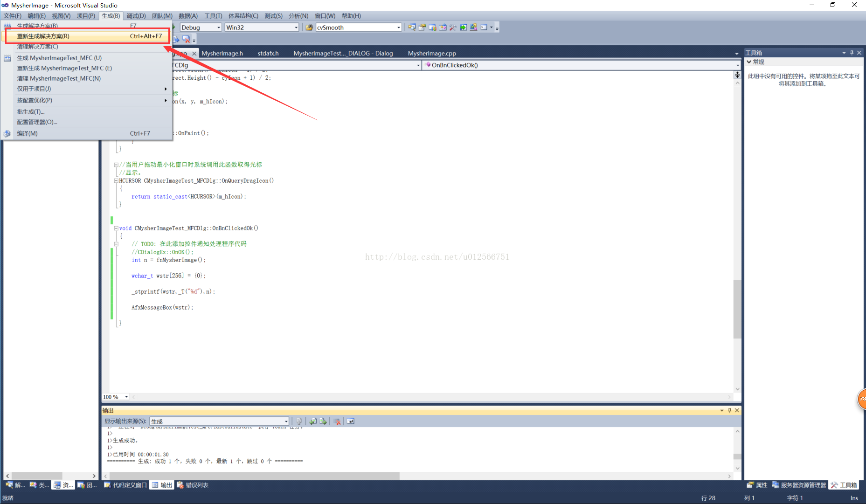Expand 按配置优化(P) submenu
Screen dimensions: 866x504
click(87, 100)
